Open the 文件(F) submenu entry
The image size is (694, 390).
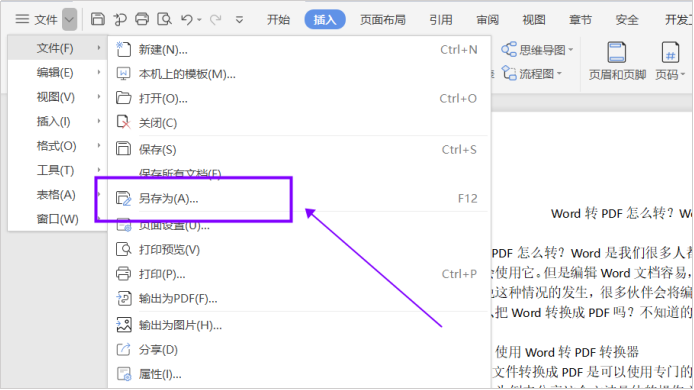[x=58, y=48]
